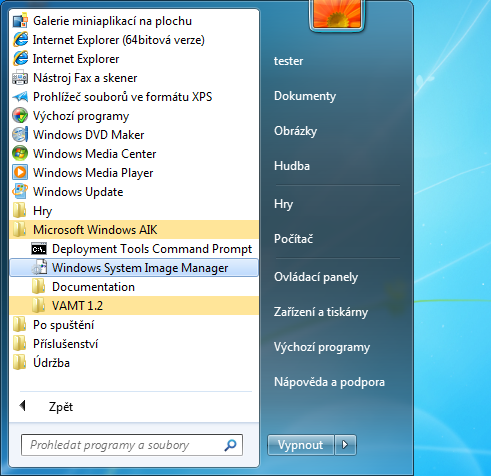491x476 pixels.
Task: Select the Internet Explorer entry without 64bit
Action: point(134,59)
